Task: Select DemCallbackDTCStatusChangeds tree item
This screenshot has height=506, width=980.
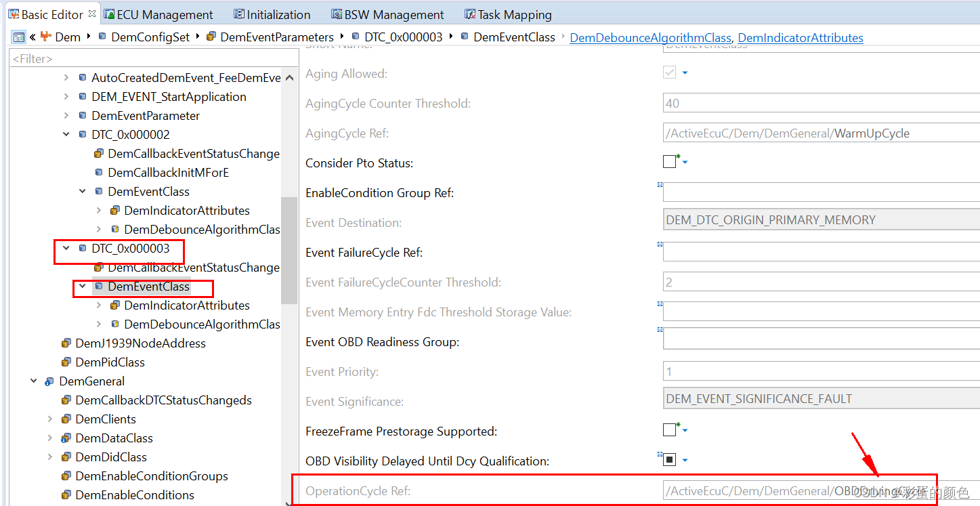Action: pos(163,400)
